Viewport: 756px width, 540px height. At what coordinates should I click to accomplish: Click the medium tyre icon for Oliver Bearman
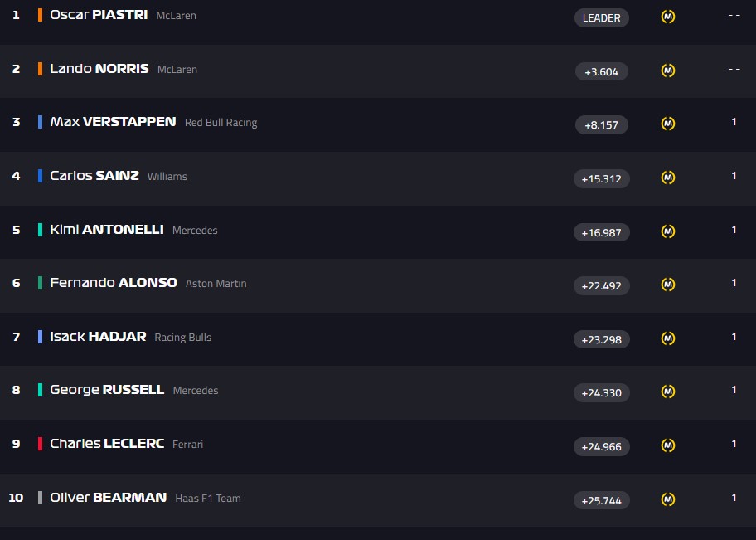tap(668, 499)
